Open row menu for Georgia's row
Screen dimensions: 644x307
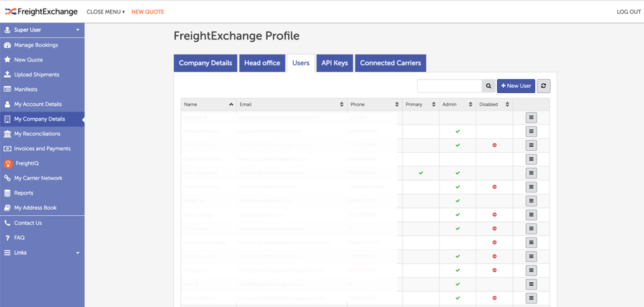click(x=531, y=243)
